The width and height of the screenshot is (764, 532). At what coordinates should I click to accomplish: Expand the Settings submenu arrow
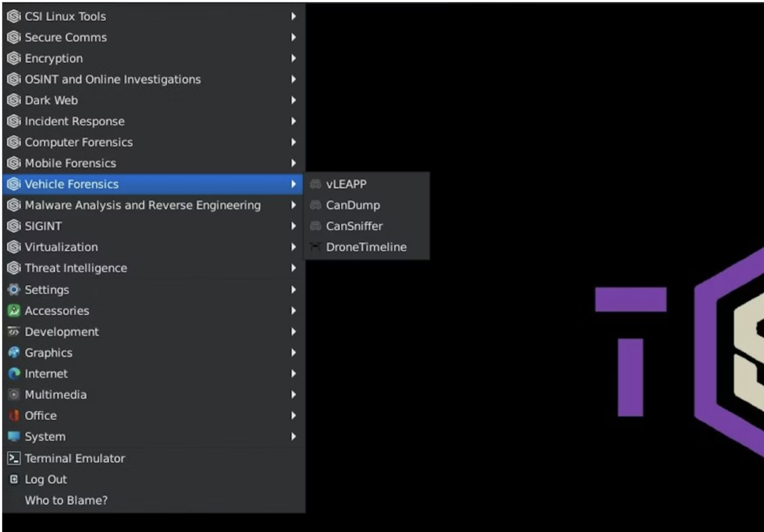[x=293, y=290]
